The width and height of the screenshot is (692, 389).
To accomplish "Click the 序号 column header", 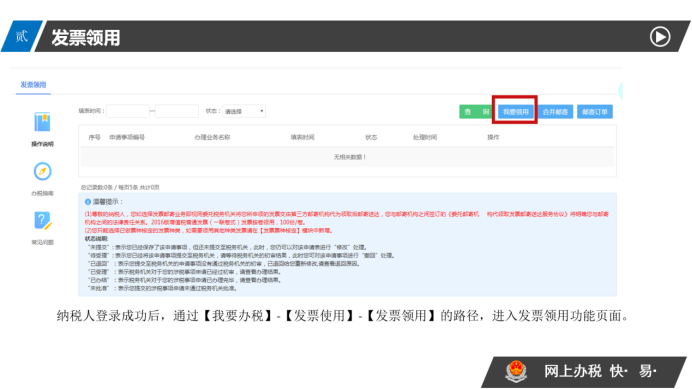I will click(x=94, y=137).
